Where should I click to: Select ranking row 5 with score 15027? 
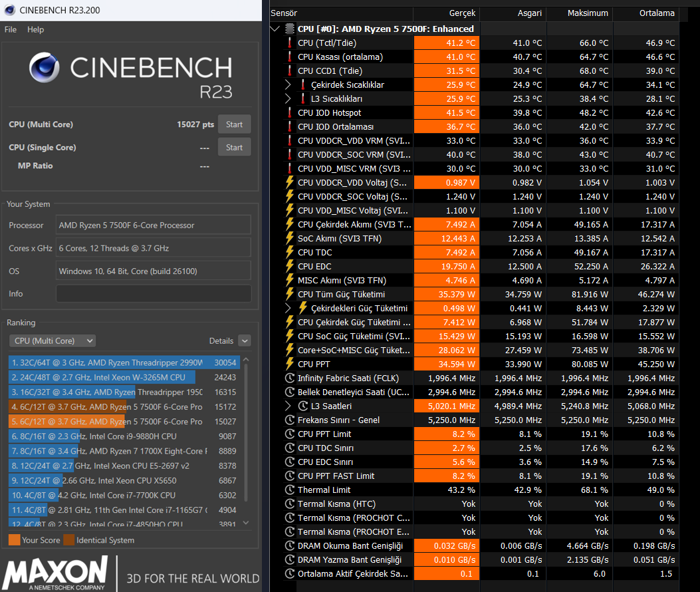click(124, 421)
